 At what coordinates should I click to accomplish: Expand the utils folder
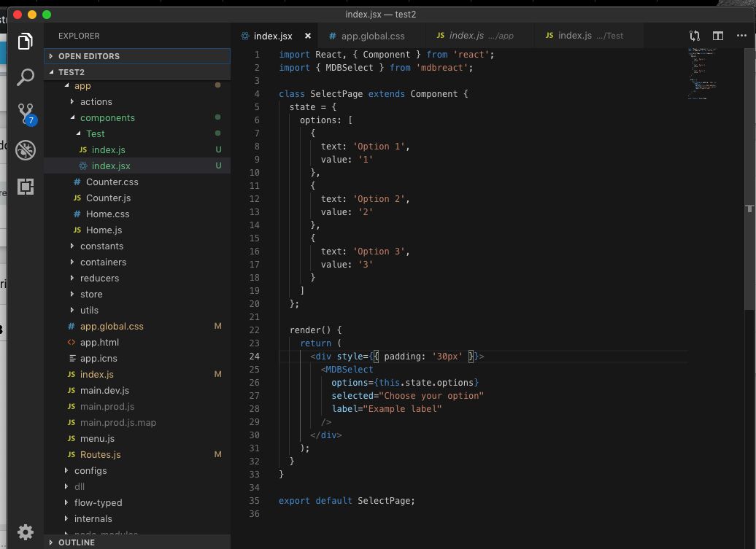click(137, 310)
